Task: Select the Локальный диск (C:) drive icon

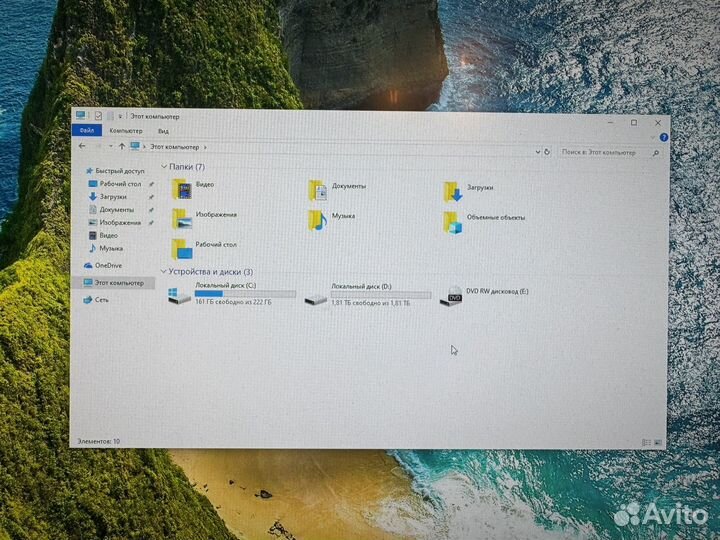Action: click(179, 295)
